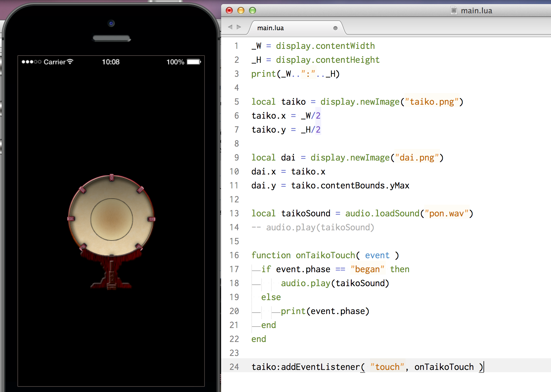Viewport: 551px width, 392px height.
Task: Click the "taiko.png" string on line 5
Action: [432, 102]
